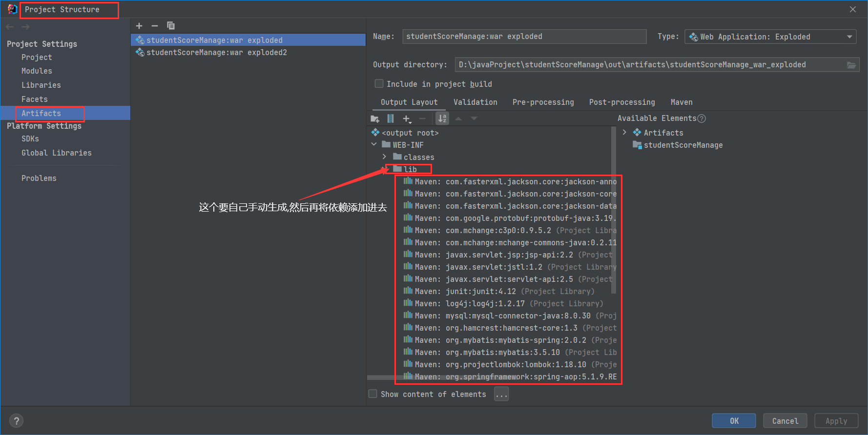
Task: Switch to the Validation tab
Action: point(475,102)
